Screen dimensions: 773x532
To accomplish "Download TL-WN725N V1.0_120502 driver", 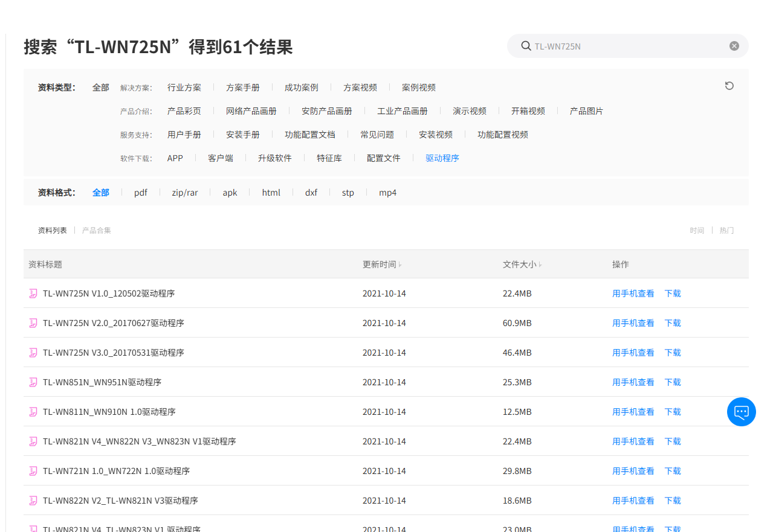I will click(x=673, y=293).
